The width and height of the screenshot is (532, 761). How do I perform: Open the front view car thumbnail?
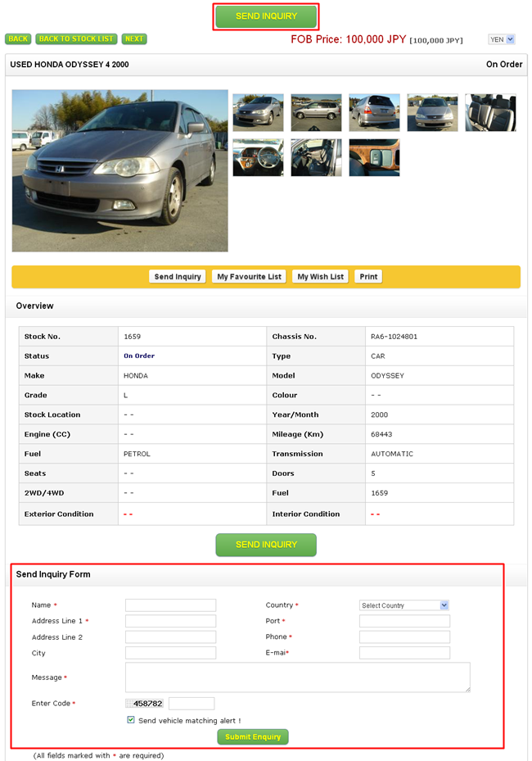coord(433,112)
